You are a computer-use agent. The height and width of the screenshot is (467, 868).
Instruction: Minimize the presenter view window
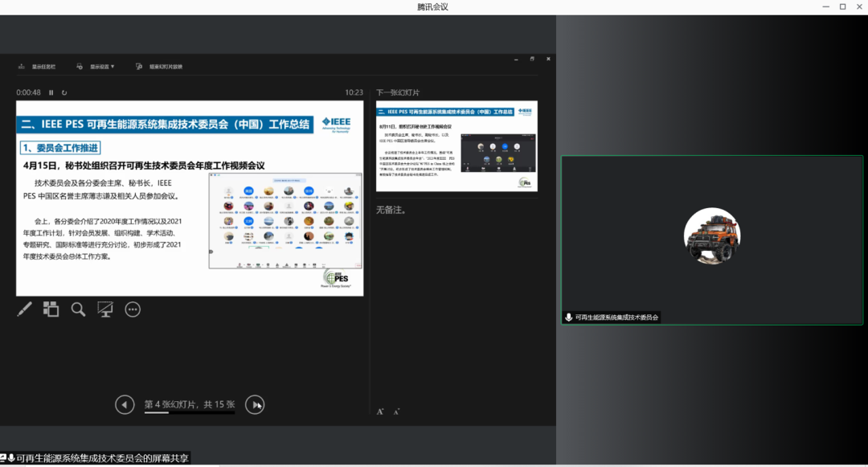(516, 59)
